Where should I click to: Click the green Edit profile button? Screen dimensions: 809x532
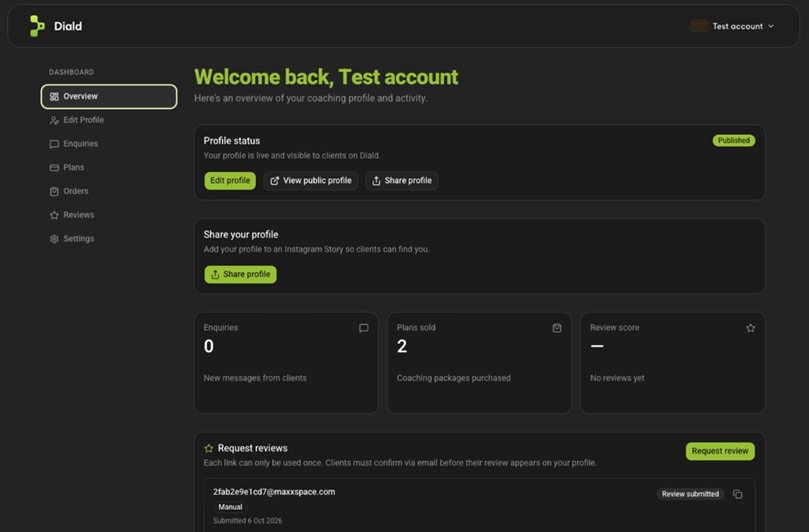click(x=230, y=181)
